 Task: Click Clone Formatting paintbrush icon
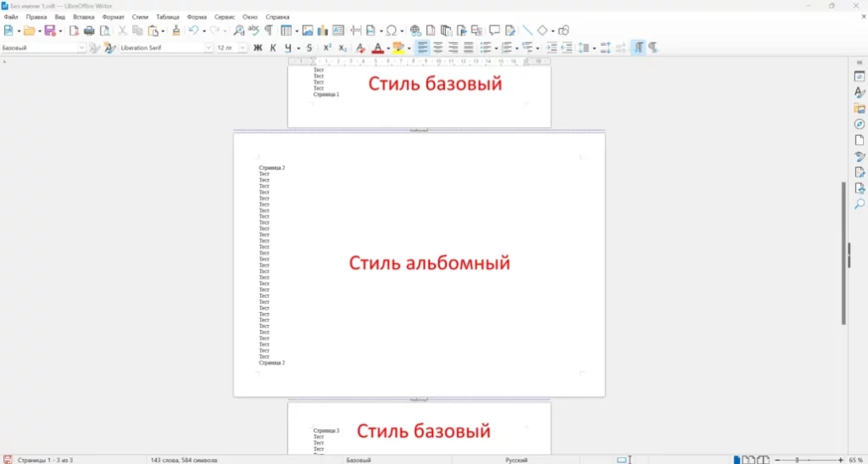pos(176,31)
